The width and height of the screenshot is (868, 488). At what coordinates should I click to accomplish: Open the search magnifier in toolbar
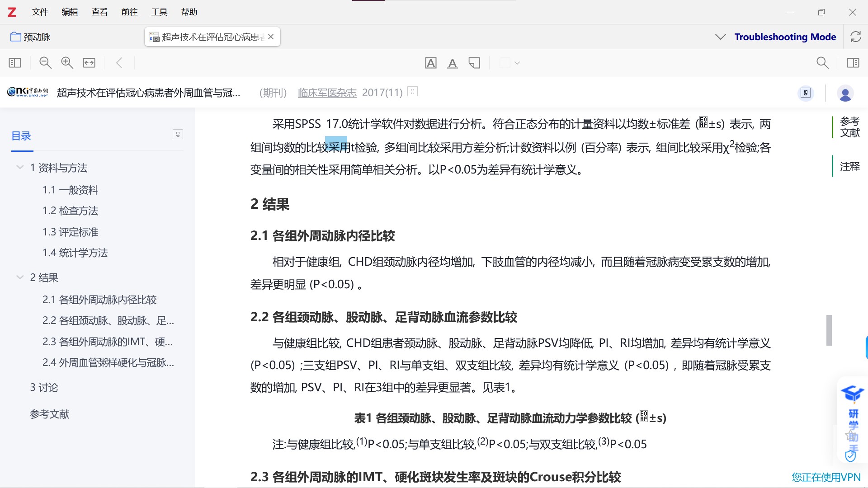822,63
